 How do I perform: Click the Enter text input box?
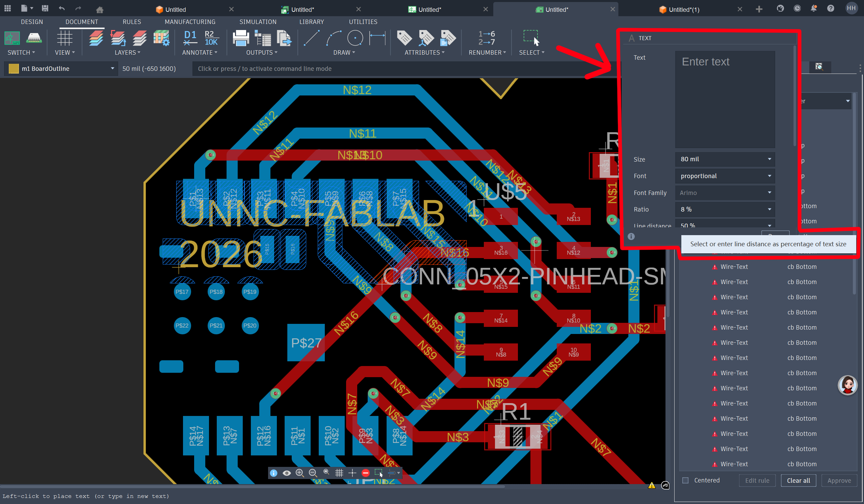click(x=725, y=100)
